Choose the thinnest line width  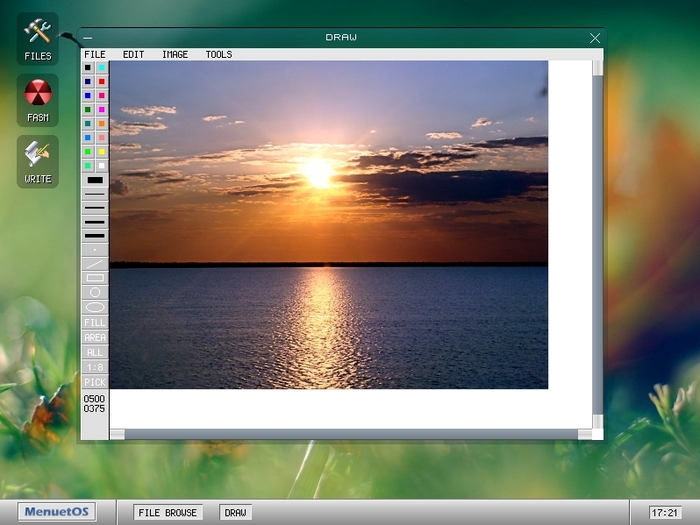click(x=95, y=194)
